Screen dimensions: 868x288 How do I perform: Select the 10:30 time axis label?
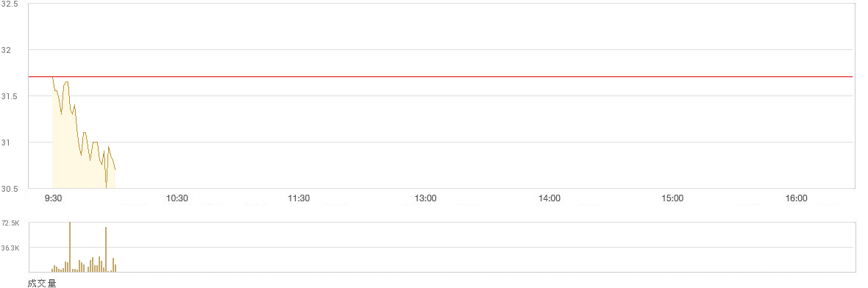tap(177, 198)
